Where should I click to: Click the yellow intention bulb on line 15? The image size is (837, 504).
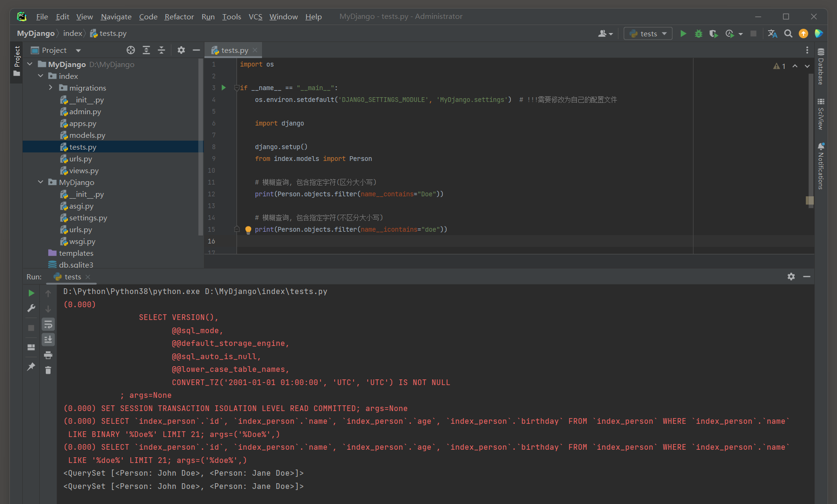click(248, 230)
